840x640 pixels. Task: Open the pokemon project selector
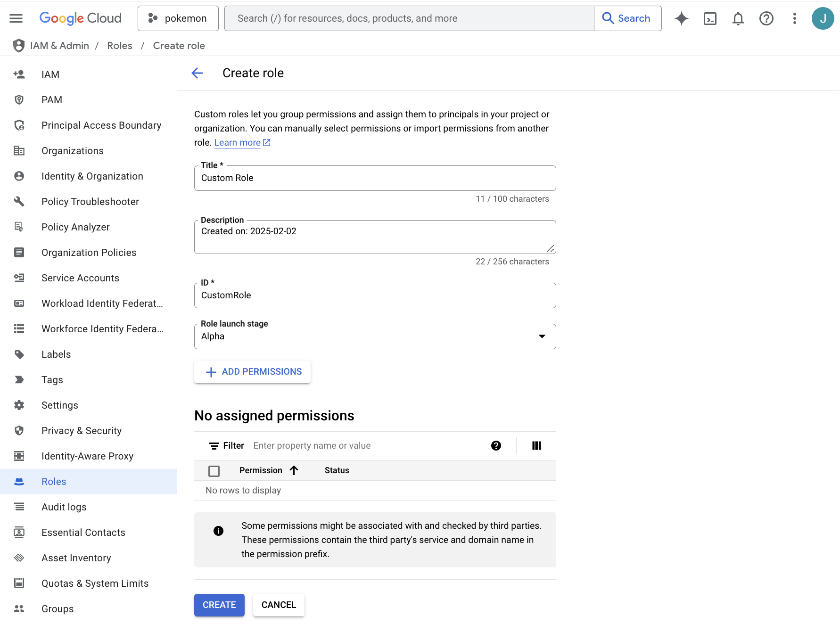178,18
